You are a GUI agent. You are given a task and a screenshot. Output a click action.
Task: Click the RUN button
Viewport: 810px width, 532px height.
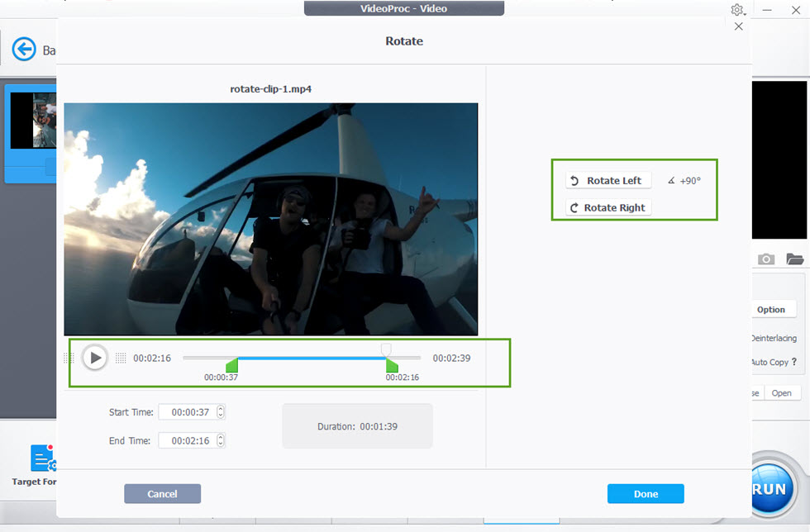769,488
